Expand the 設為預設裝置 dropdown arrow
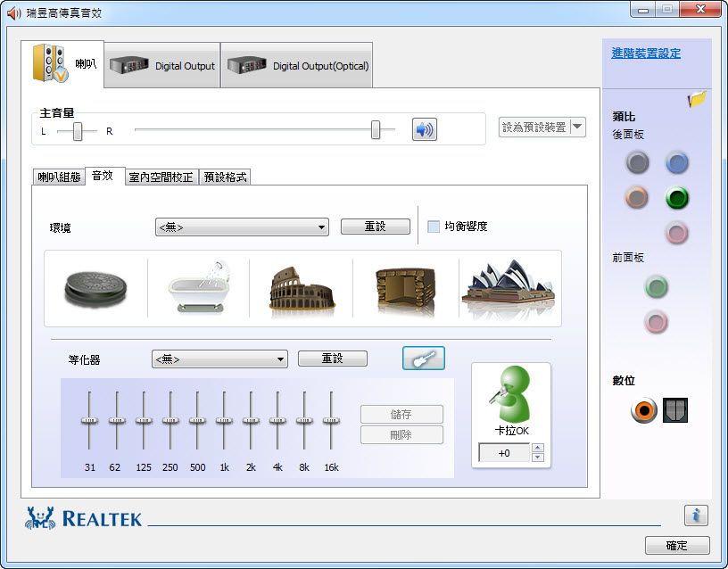 pos(577,127)
